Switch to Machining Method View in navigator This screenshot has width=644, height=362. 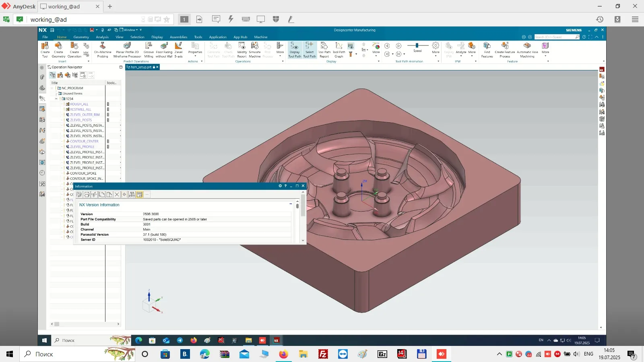point(75,75)
